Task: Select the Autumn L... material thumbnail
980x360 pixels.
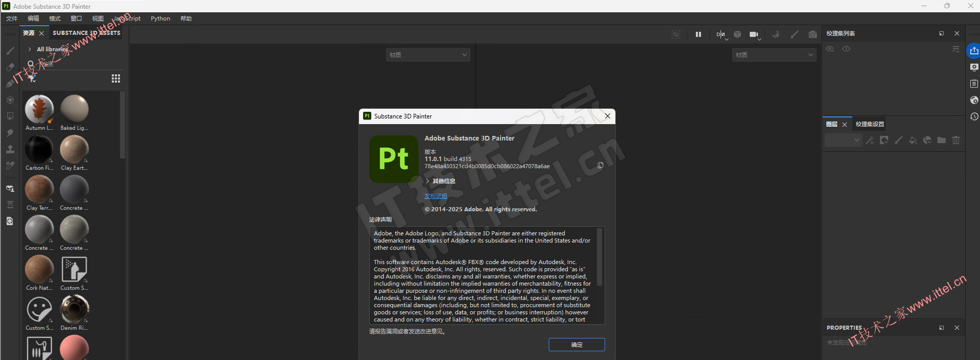Action: coord(39,109)
